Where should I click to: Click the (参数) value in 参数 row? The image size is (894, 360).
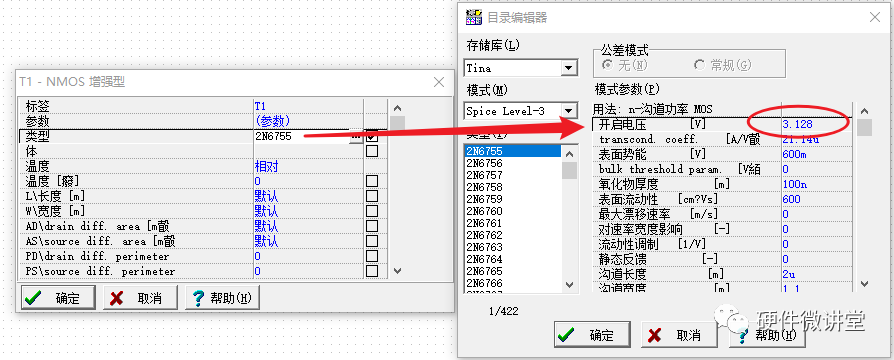(273, 121)
